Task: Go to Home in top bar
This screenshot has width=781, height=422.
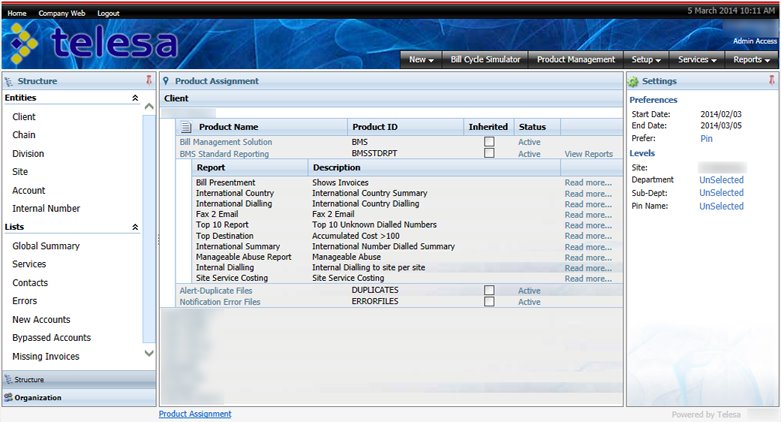Action: pos(17,13)
